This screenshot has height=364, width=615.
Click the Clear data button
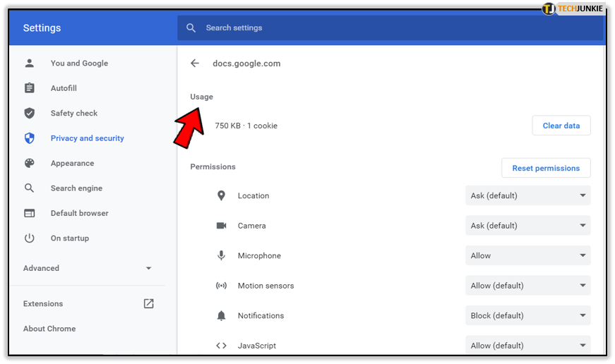[x=561, y=126]
